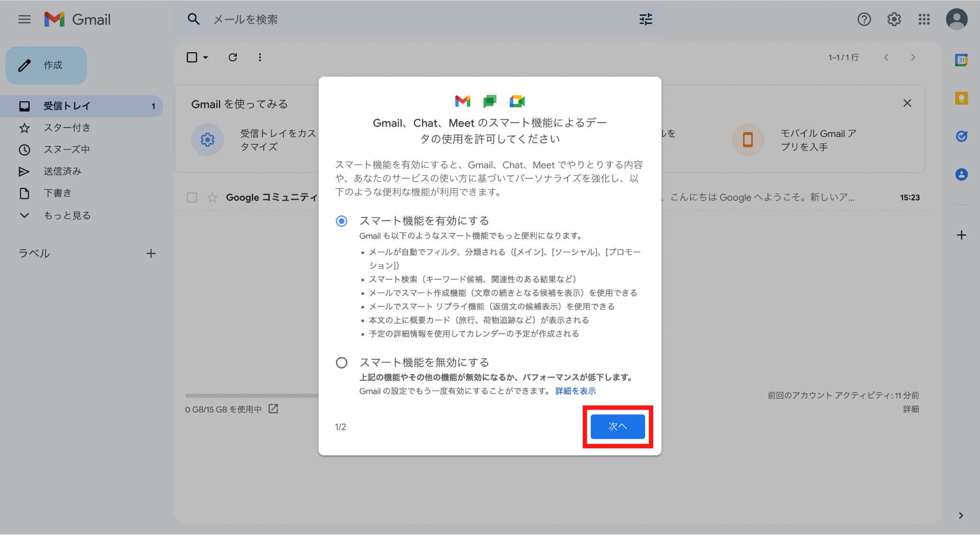Switch to the 受信トレイ folder
Screen dimensions: 980x535
tap(65, 106)
